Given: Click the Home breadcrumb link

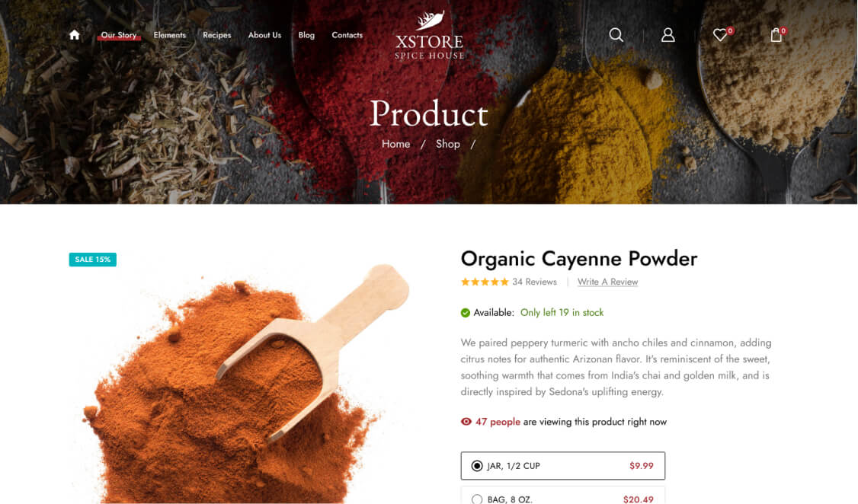Looking at the screenshot, I should tap(395, 144).
